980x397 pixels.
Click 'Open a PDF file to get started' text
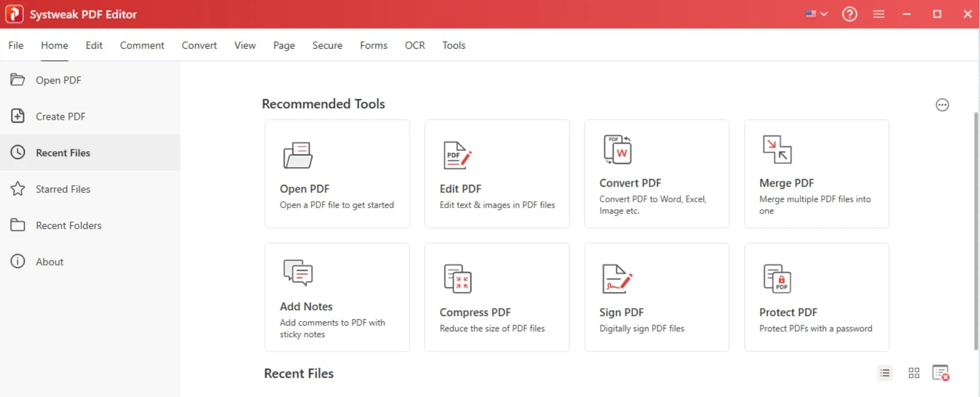337,205
